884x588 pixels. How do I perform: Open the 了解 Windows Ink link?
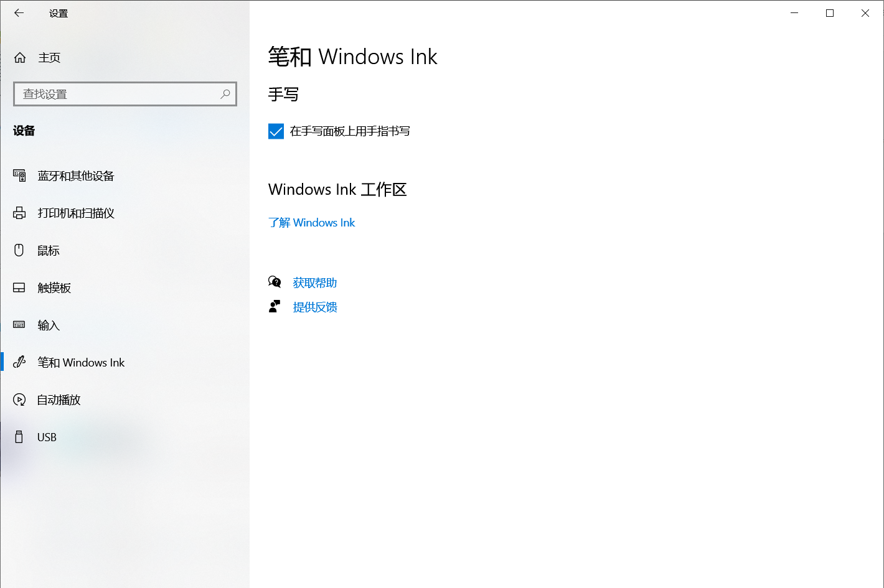tap(311, 223)
